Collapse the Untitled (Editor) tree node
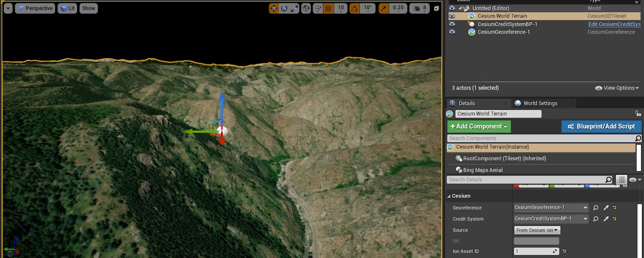Viewport: 644px width, 258px height. [460, 8]
